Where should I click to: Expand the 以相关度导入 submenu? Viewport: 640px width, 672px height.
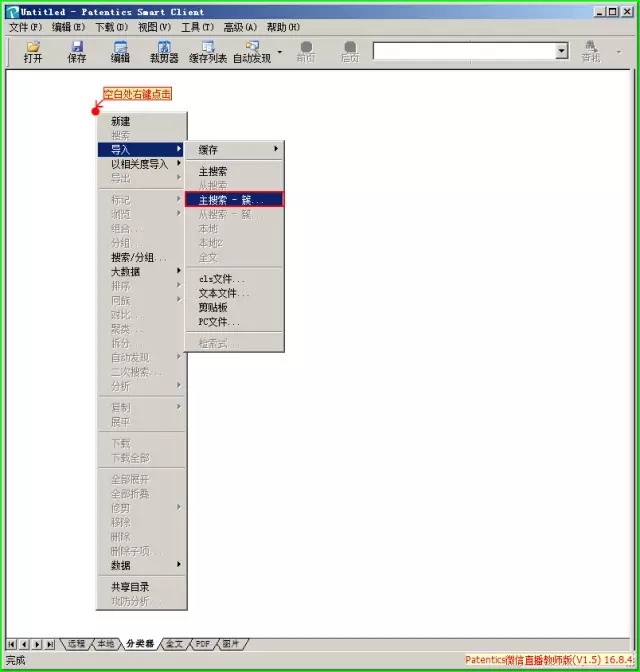(140, 164)
